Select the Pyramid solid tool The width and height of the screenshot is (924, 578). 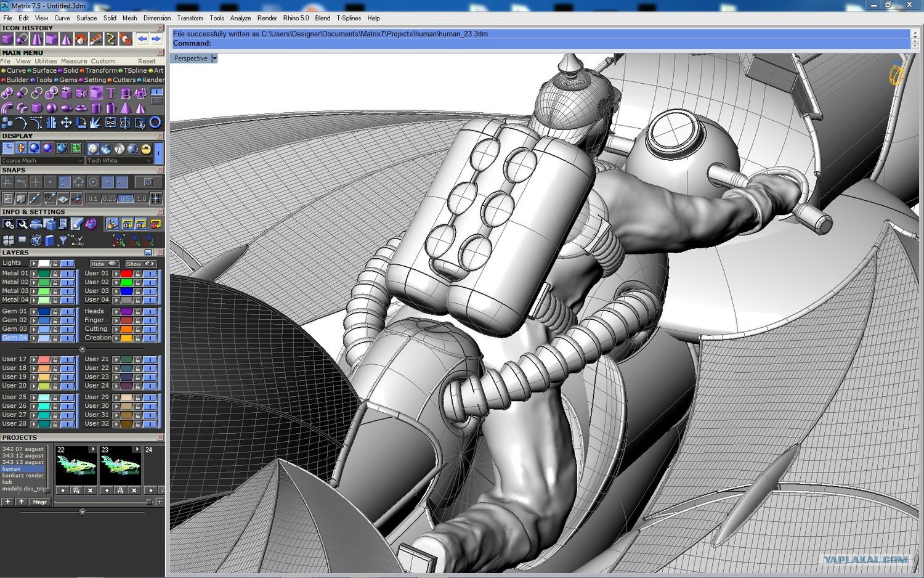(x=126, y=108)
